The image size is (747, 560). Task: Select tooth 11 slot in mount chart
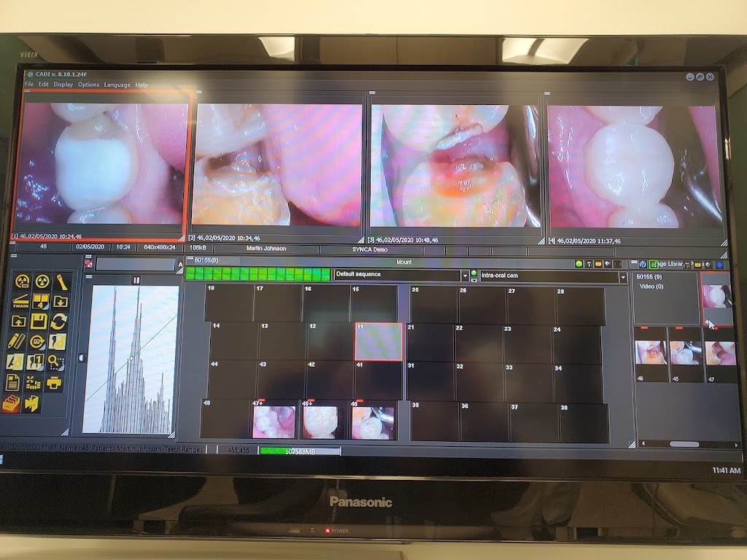point(379,341)
